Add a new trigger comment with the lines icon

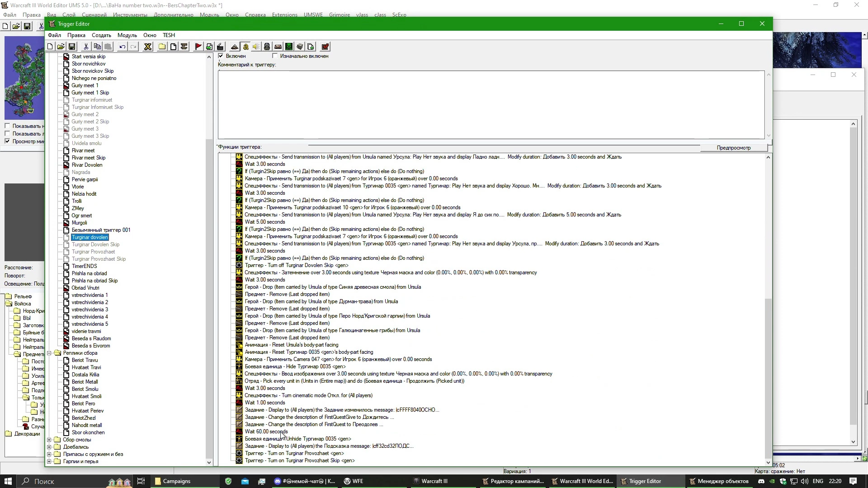coord(184,47)
